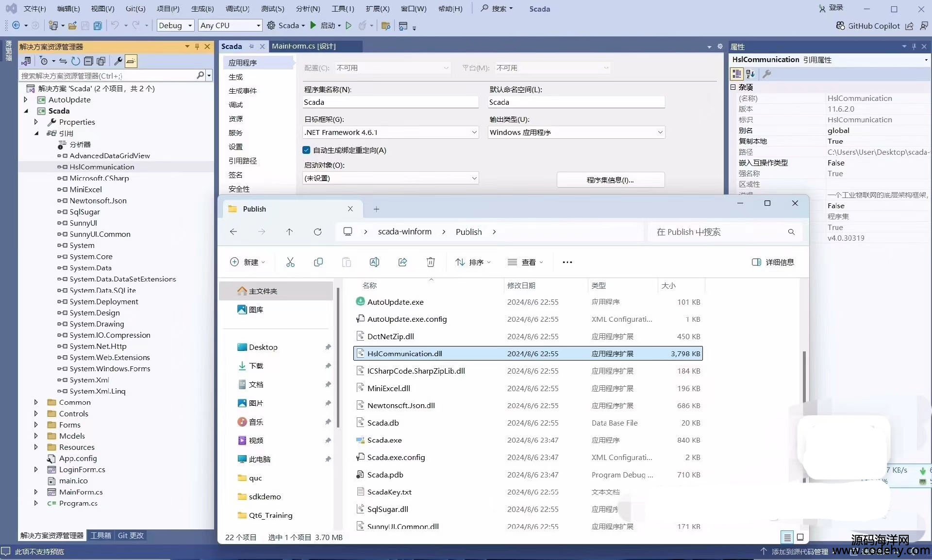932x560 pixels.
Task: Toggle auto-generate binding redirects checkbox
Action: (x=306, y=150)
